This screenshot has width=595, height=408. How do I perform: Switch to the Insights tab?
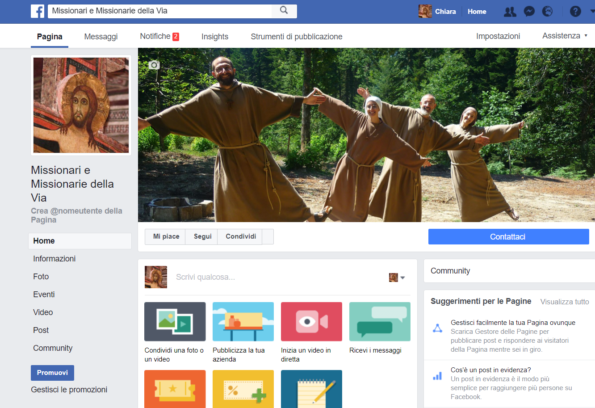215,36
